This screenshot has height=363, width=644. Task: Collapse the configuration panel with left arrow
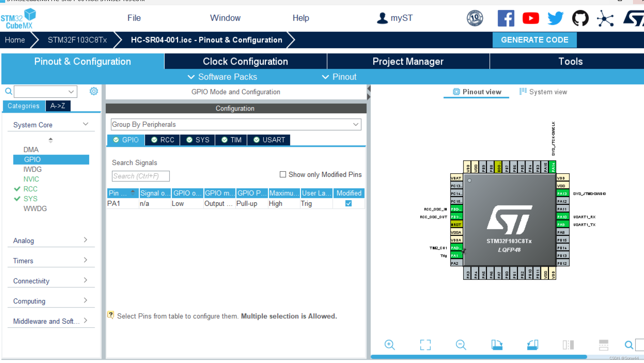(x=369, y=89)
